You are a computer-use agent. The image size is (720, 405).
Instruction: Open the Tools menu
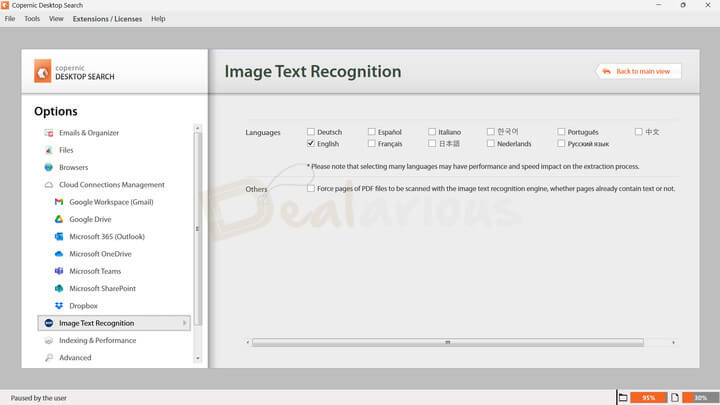[32, 19]
